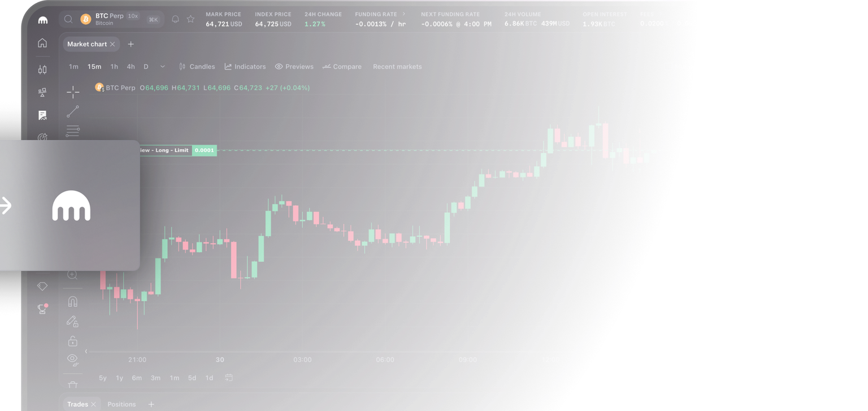The image size is (868, 411).
Task: Select the D daily timeframe
Action: [x=146, y=67]
